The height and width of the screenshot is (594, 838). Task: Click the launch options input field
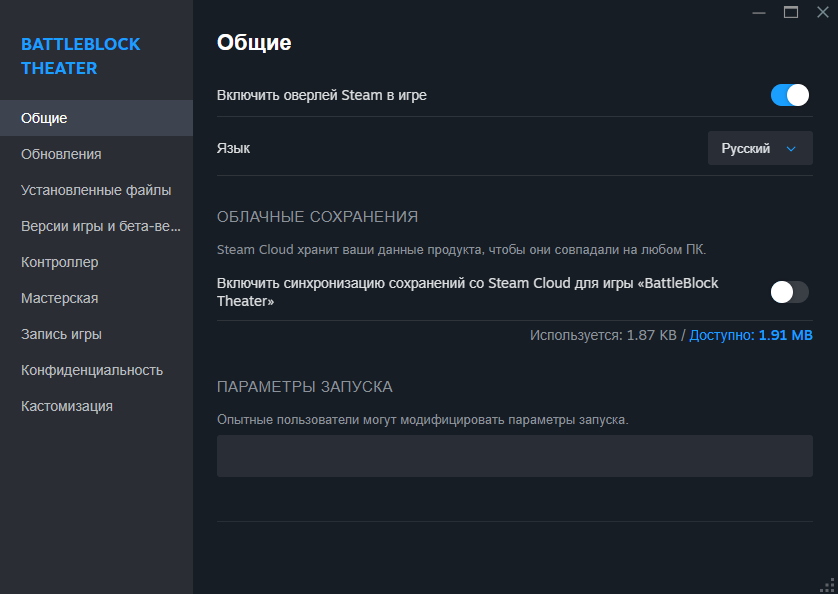pos(515,456)
